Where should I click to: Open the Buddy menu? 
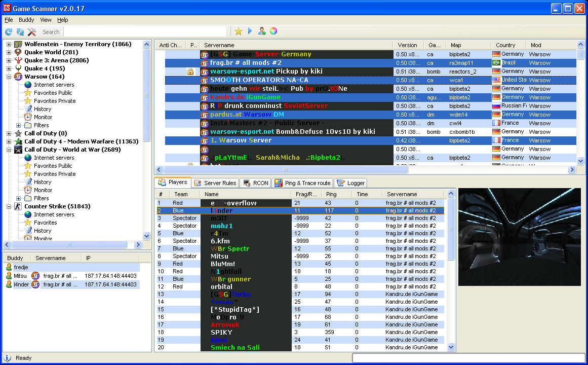click(26, 20)
